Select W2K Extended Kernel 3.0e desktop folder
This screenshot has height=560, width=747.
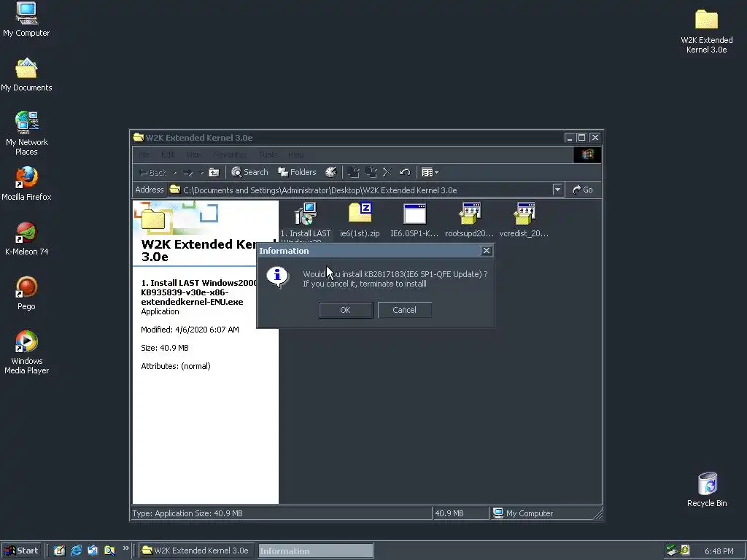706,31
